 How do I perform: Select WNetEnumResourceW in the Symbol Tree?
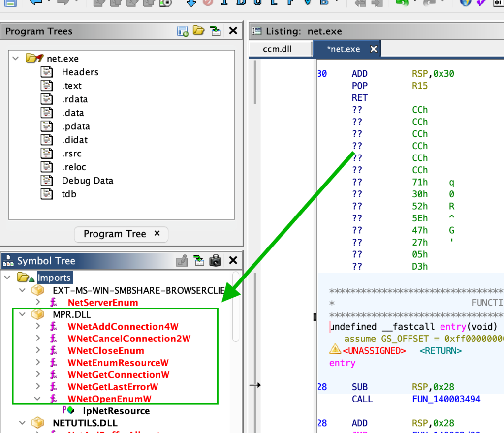click(x=118, y=363)
